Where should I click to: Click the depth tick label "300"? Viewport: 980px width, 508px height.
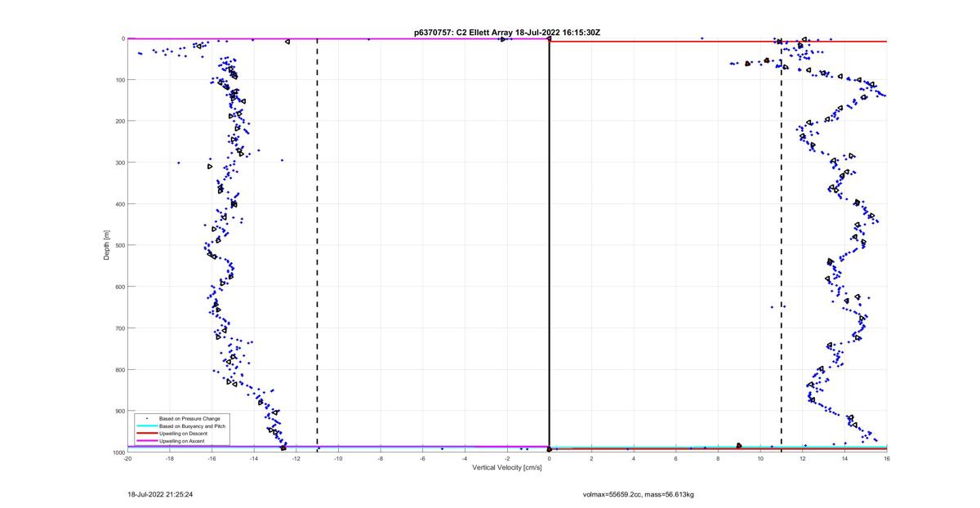point(119,163)
